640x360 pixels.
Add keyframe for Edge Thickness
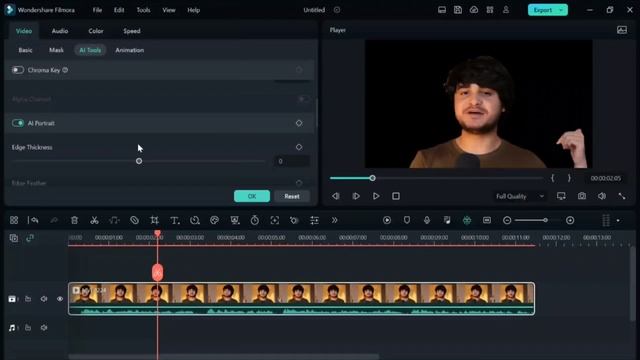tap(299, 147)
